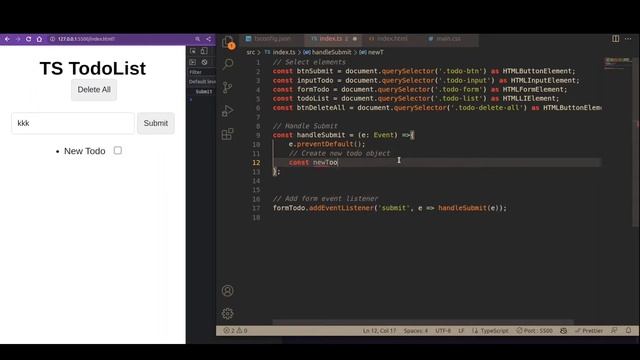The width and height of the screenshot is (640, 360).
Task: Open the Accounts menu icon
Action: (228, 291)
